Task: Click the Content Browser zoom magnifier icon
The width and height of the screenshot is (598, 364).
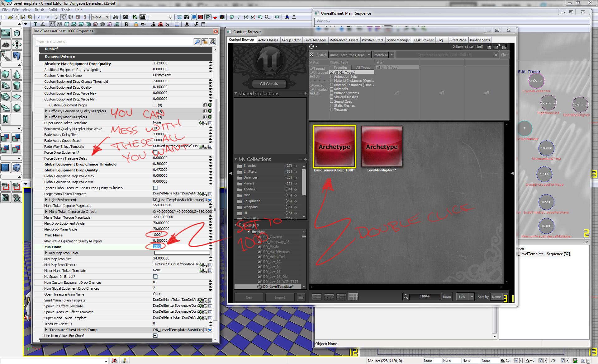Action: tap(406, 296)
